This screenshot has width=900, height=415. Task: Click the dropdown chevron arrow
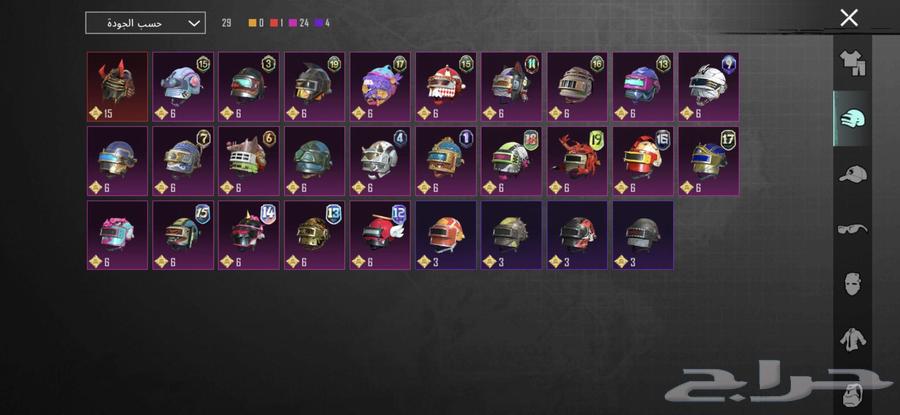194,23
